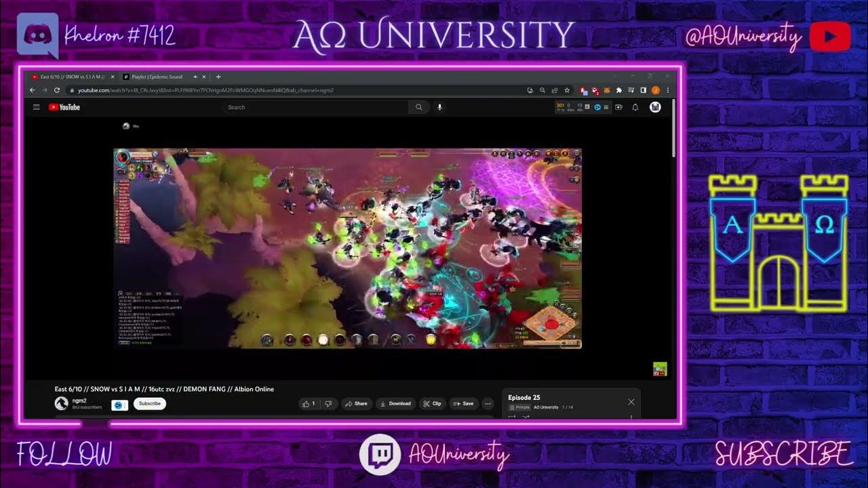The image size is (868, 488).
Task: Click the Twitch logo in stream overlay
Action: tap(380, 454)
